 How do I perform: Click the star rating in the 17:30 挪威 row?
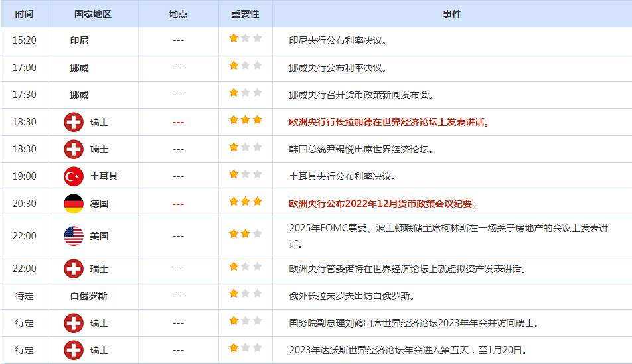click(x=246, y=93)
